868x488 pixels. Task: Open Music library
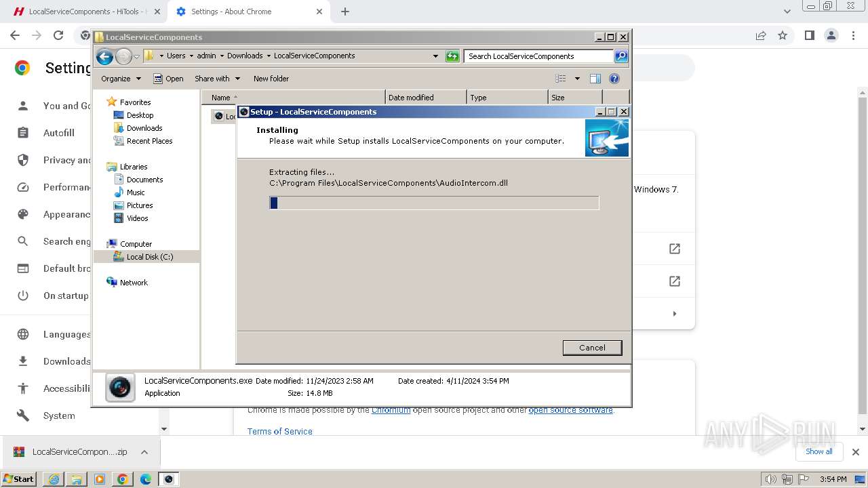[136, 192]
